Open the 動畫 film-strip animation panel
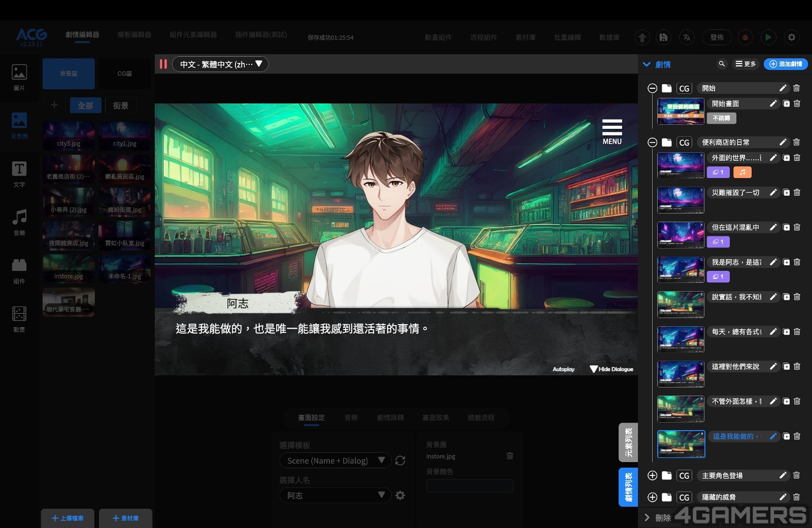The width and height of the screenshot is (812, 528). pyautogui.click(x=19, y=319)
